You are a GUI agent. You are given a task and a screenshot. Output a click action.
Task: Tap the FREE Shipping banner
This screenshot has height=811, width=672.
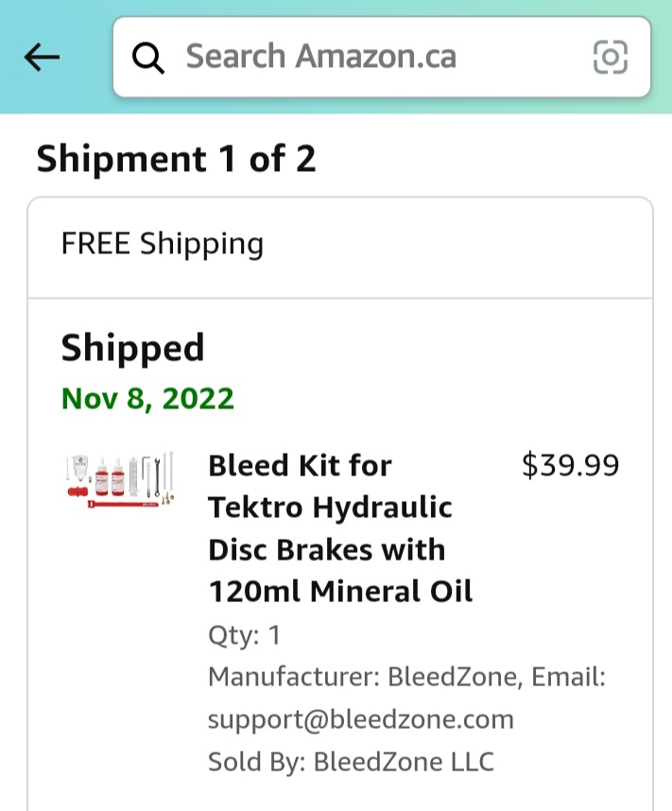[162, 243]
